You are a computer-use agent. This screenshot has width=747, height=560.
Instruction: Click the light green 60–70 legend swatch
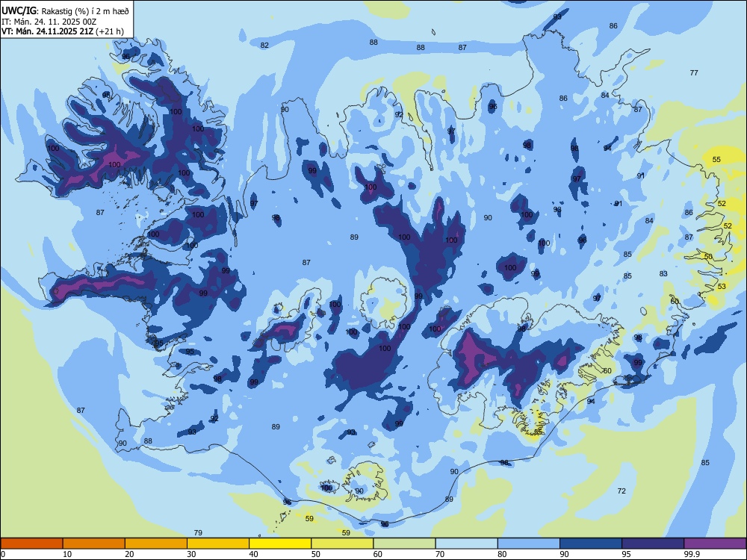404,544
